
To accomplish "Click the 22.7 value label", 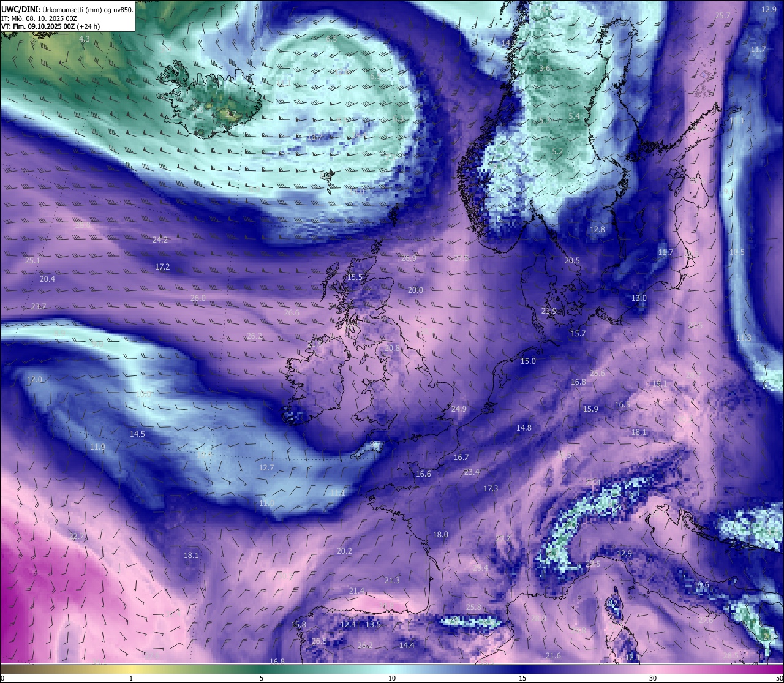I will tap(77, 536).
